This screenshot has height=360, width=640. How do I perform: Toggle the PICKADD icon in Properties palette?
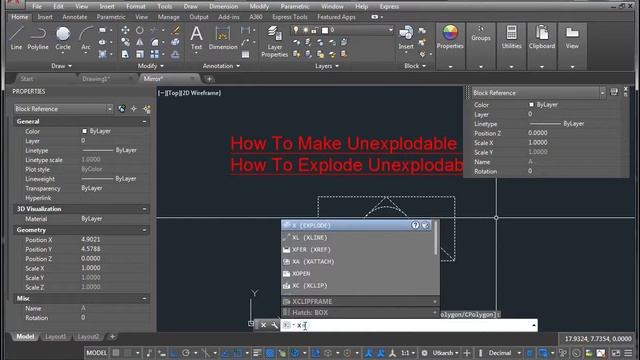pyautogui.click(x=122, y=109)
